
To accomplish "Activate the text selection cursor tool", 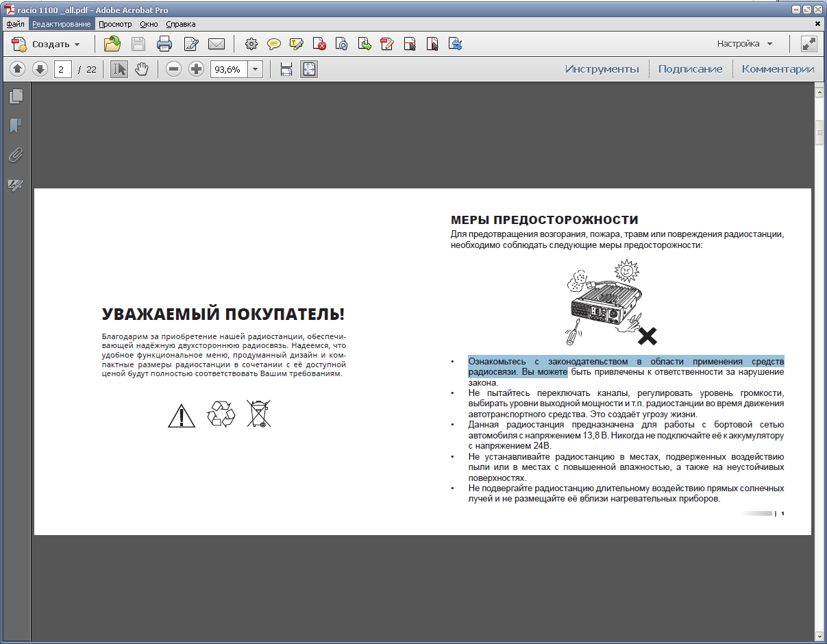I will (x=119, y=69).
